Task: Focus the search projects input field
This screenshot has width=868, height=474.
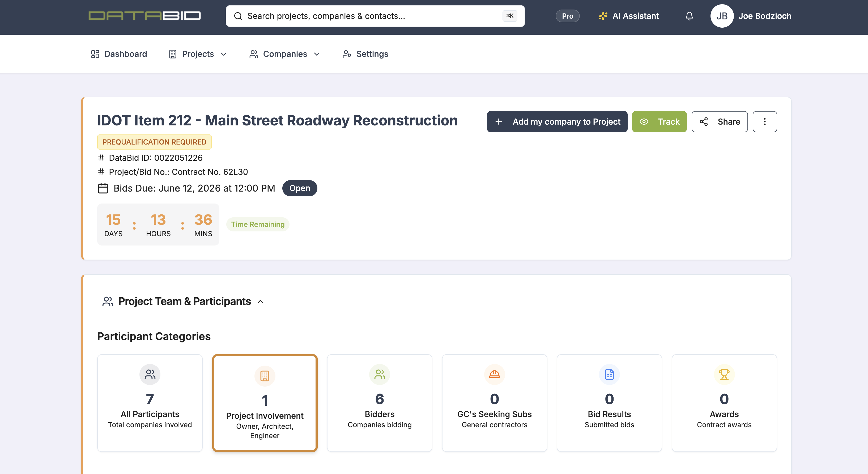Action: click(x=375, y=16)
